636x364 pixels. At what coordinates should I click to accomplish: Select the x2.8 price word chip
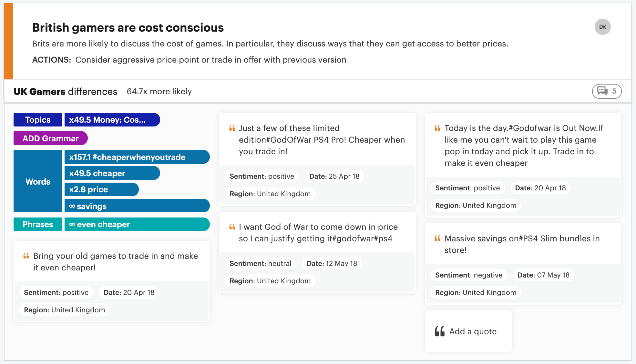tap(101, 189)
